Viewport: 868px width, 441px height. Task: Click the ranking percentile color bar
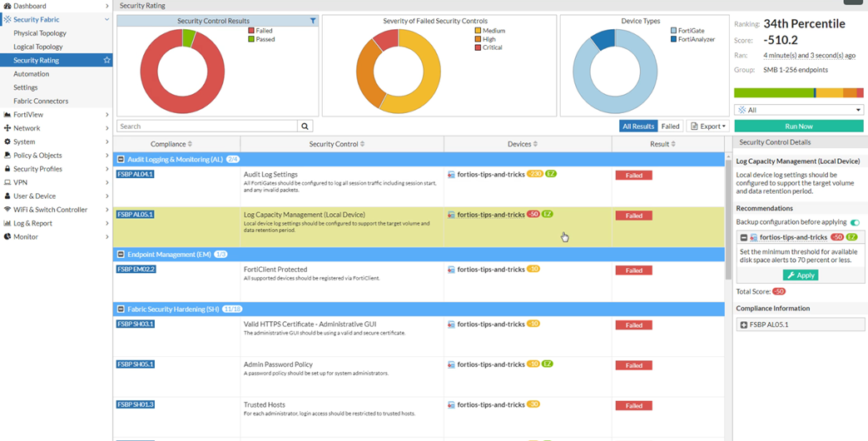[x=799, y=93]
